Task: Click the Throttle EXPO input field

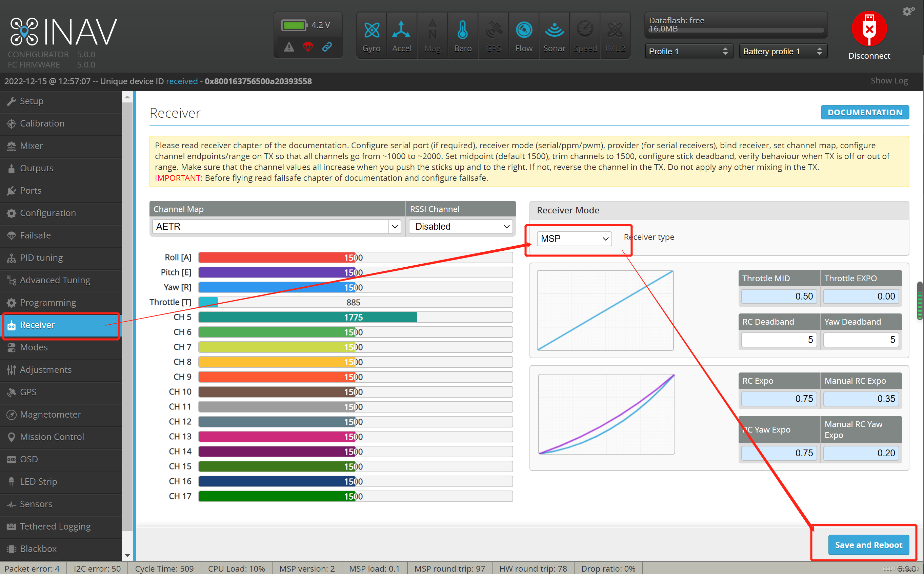Action: 861,296
